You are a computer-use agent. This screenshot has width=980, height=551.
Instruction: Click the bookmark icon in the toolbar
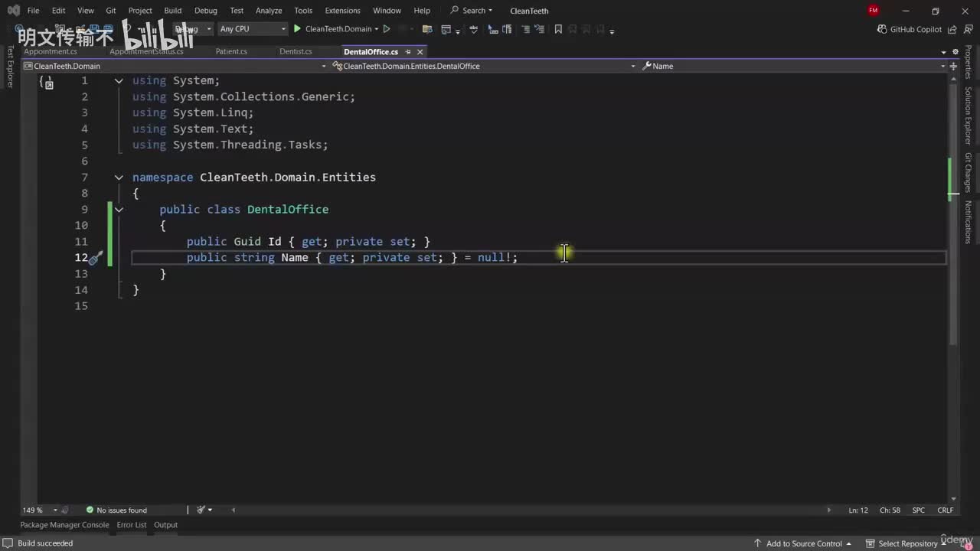coord(558,29)
